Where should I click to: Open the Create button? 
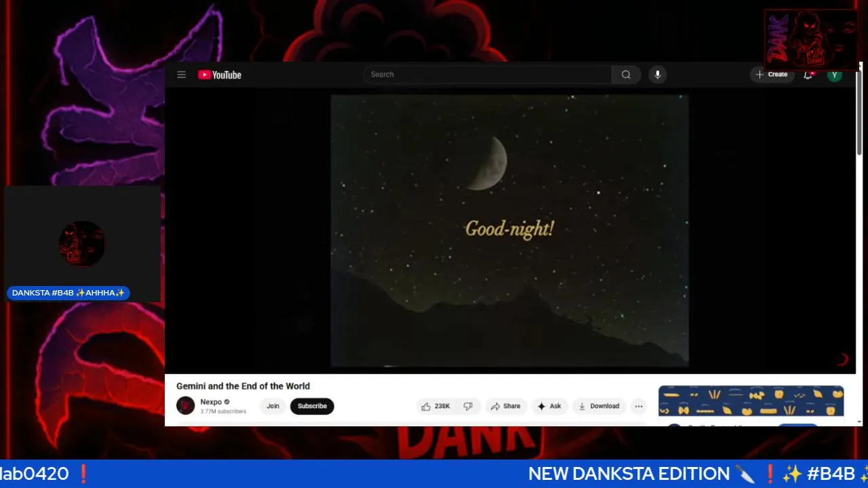pos(772,75)
